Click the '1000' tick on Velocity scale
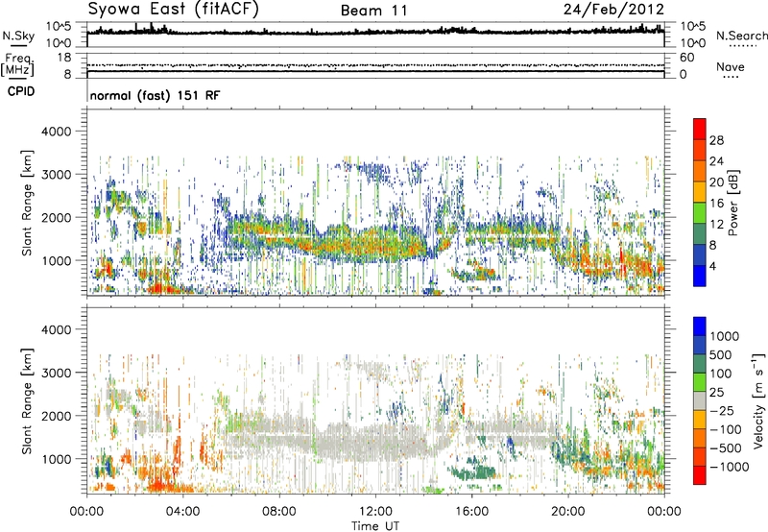The image size is (768, 532). click(725, 336)
